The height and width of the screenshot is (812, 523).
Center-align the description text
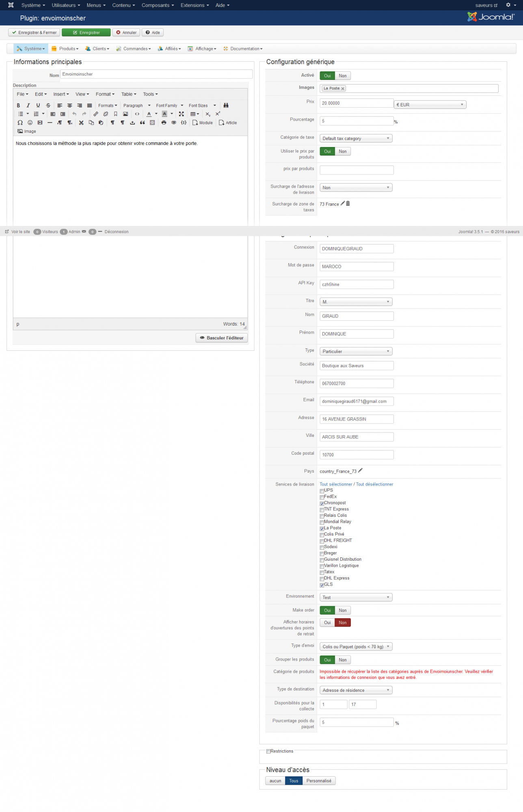70,106
